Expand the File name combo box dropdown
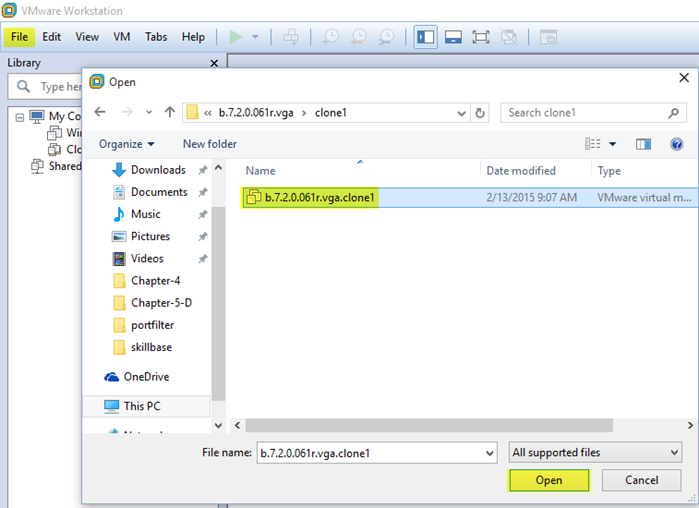The image size is (699, 508). [x=489, y=454]
